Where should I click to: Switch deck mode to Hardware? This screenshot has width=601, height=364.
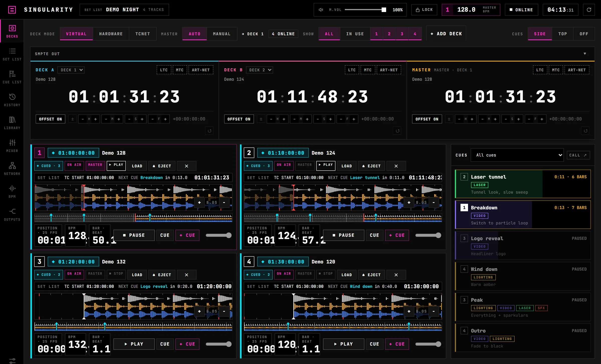[x=111, y=34]
